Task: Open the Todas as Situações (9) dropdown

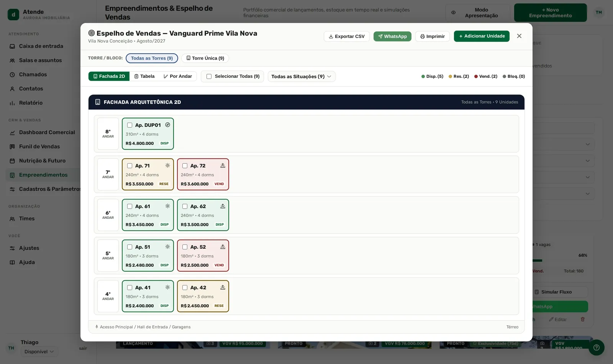Action: click(x=302, y=77)
